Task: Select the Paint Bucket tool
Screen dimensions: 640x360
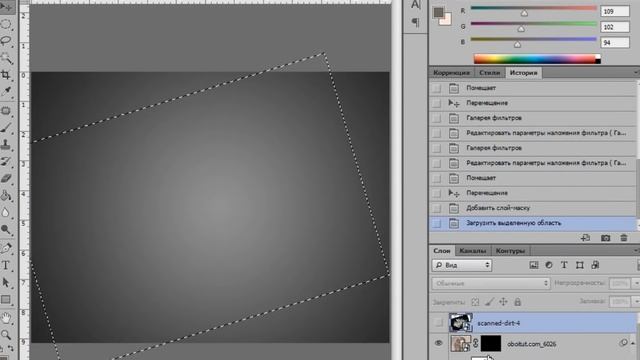Action: [x=6, y=196]
